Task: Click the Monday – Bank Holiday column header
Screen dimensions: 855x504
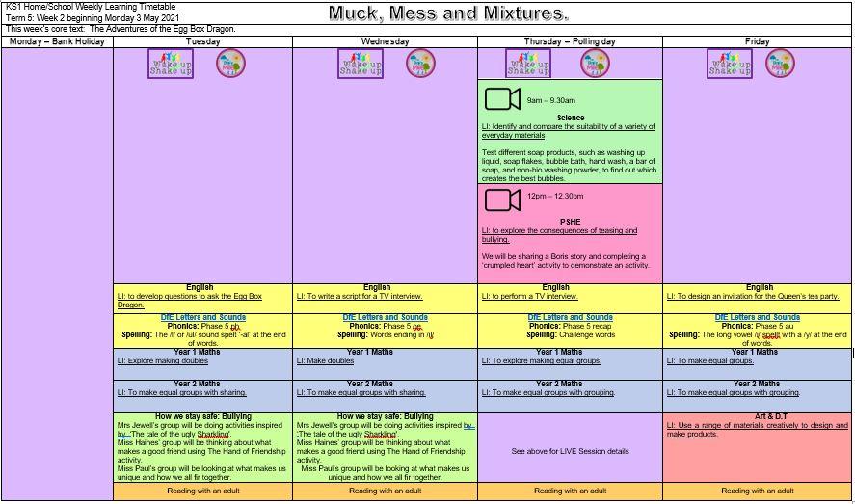Action: pos(56,42)
